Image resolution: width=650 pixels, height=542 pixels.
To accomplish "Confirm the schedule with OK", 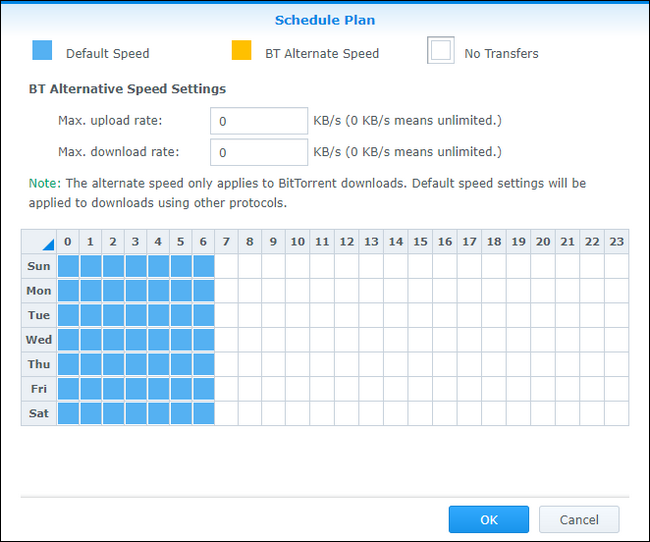I will pos(488,519).
